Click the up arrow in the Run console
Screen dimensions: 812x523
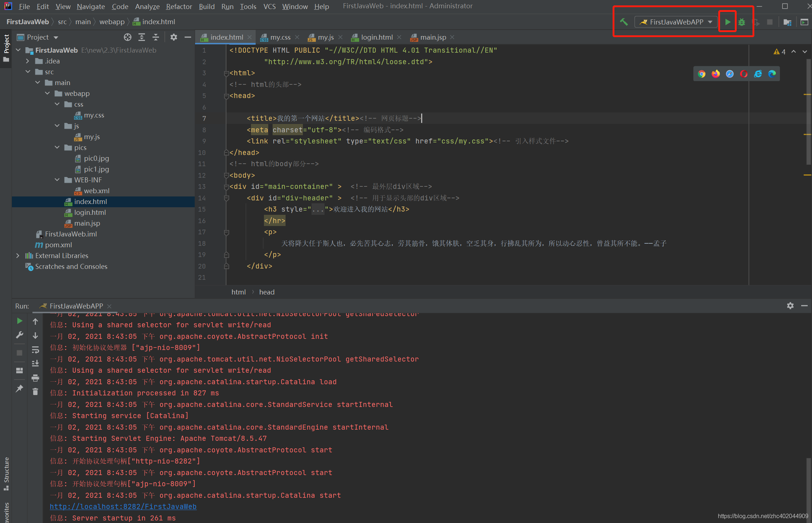click(x=35, y=321)
